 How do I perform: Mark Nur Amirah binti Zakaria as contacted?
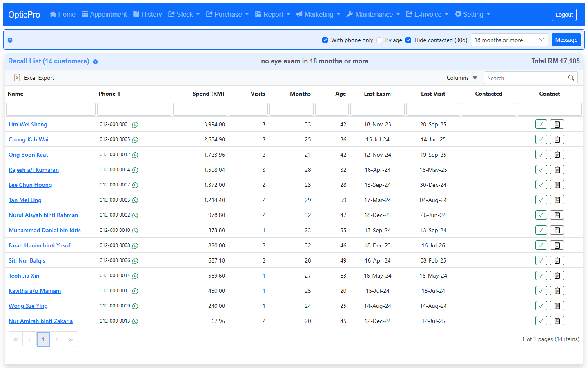pyautogui.click(x=541, y=321)
